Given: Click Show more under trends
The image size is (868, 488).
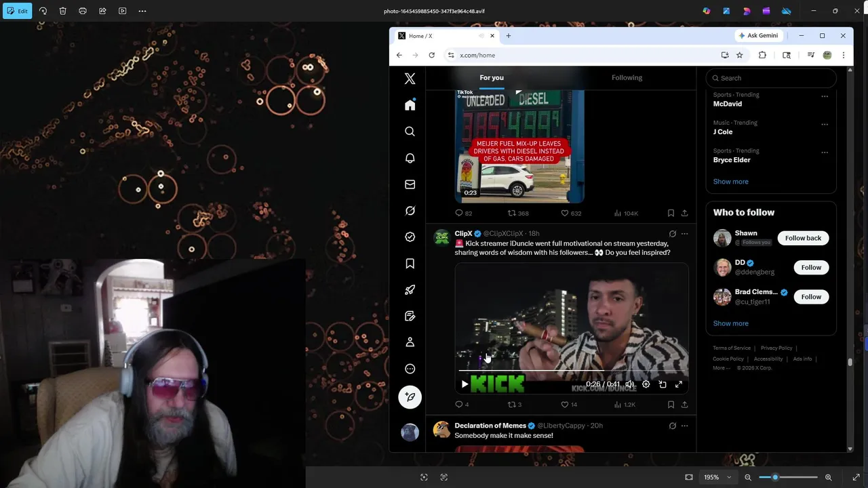Looking at the screenshot, I should pos(730,182).
